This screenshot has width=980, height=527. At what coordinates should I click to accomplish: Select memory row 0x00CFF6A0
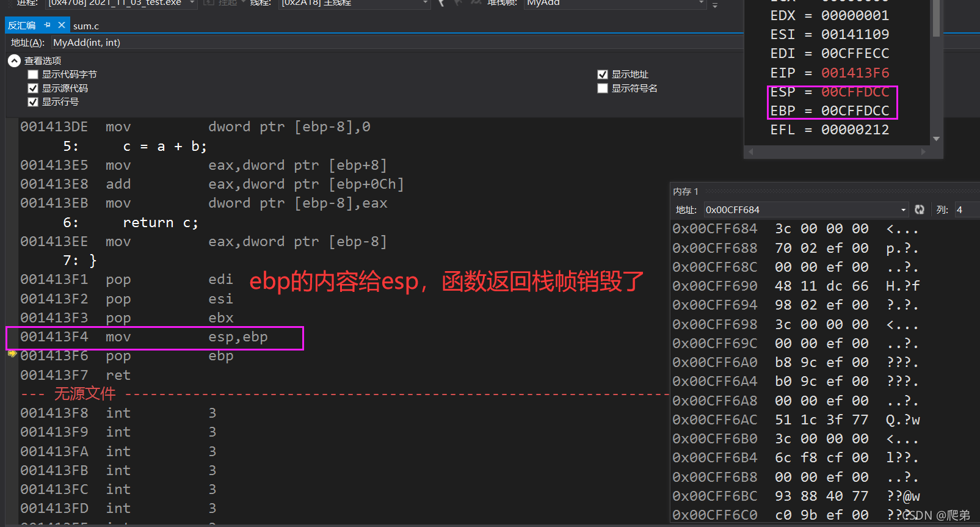795,362
